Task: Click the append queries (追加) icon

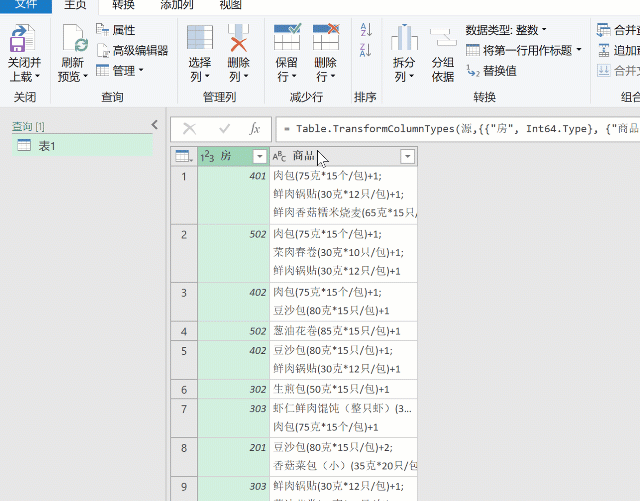Action: (604, 50)
